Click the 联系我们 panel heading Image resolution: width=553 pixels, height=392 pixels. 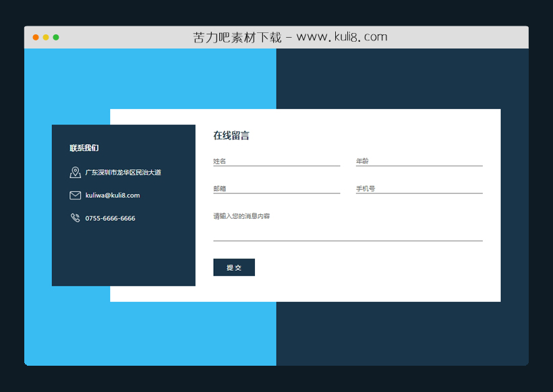[84, 148]
